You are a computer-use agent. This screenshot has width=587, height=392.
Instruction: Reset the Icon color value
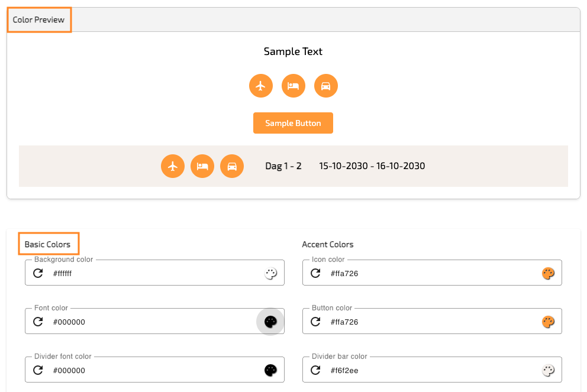coord(315,273)
